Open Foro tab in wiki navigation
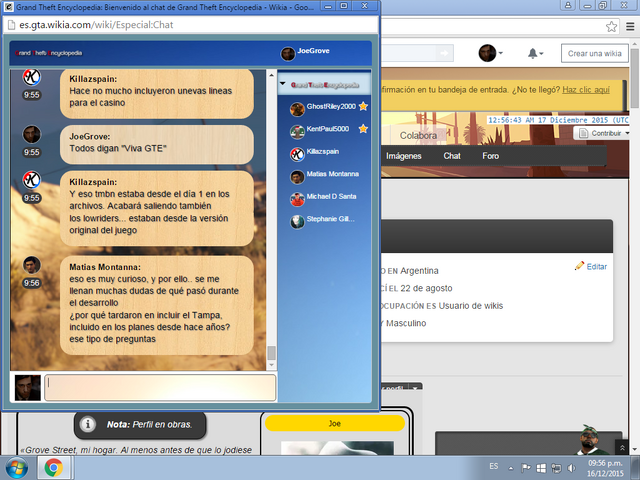This screenshot has height=480, width=640. pyautogui.click(x=490, y=156)
